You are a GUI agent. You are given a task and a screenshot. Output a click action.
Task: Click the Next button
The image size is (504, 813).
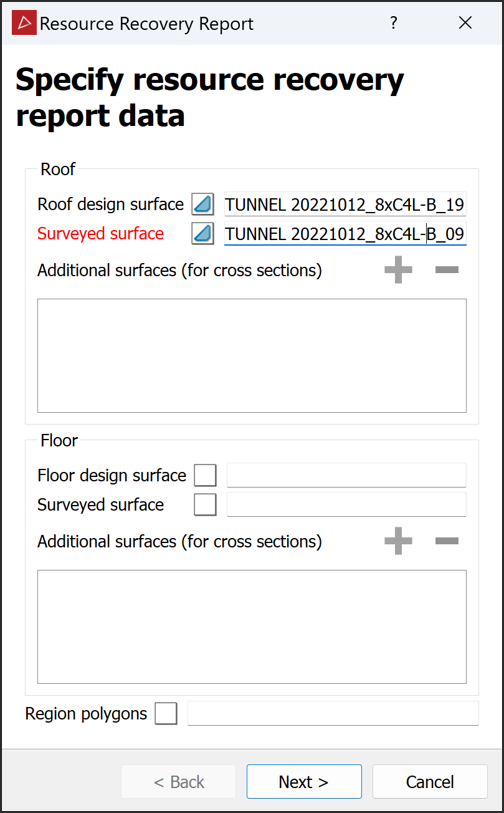click(304, 782)
